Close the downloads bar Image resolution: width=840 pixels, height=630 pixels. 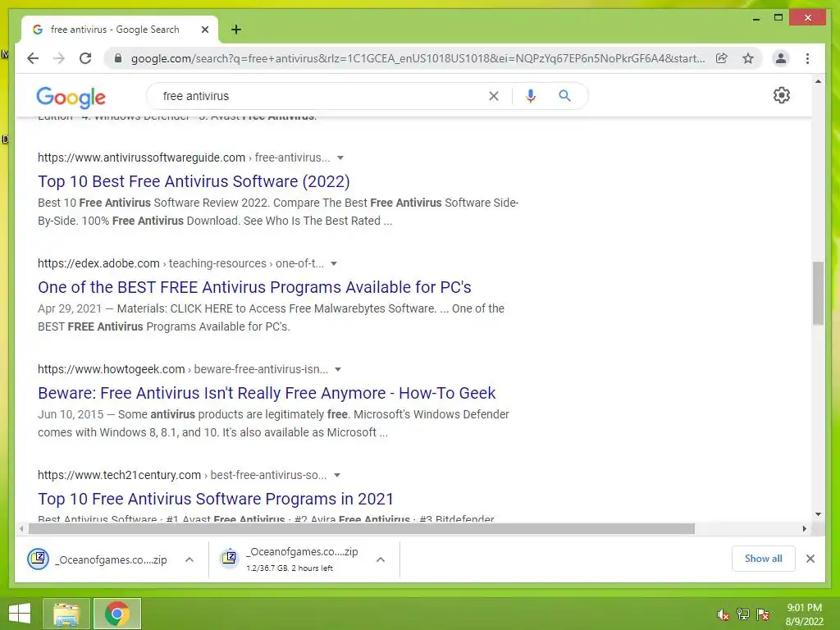(810, 559)
